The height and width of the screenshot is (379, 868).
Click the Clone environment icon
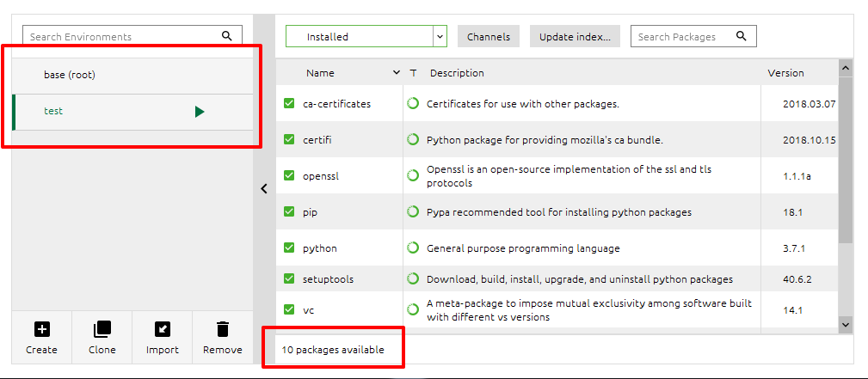[102, 329]
